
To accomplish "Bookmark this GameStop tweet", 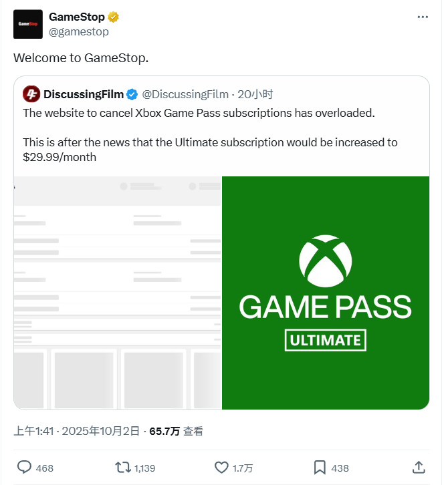I will tap(320, 467).
